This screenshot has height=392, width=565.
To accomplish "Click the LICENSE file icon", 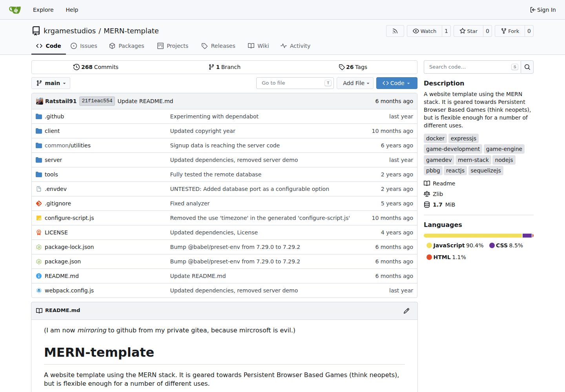I will click(x=39, y=232).
